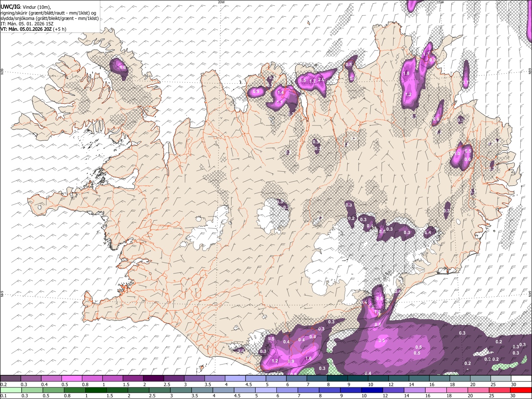
Task: Click the 0.2 swatch on the upper purple scale
Action: point(10,379)
